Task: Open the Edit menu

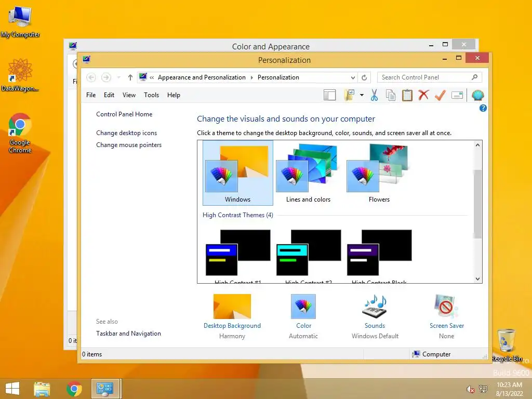Action: point(109,95)
